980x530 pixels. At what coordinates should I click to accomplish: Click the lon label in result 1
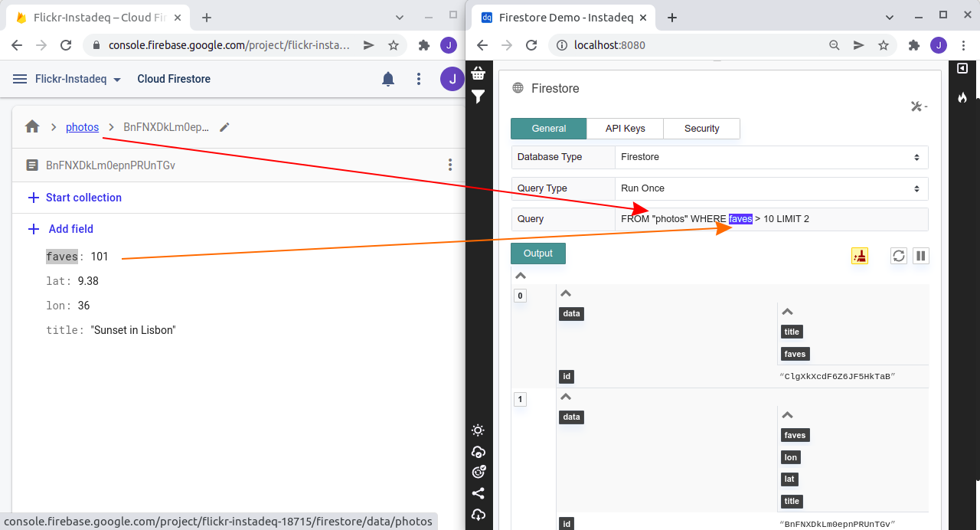(791, 457)
